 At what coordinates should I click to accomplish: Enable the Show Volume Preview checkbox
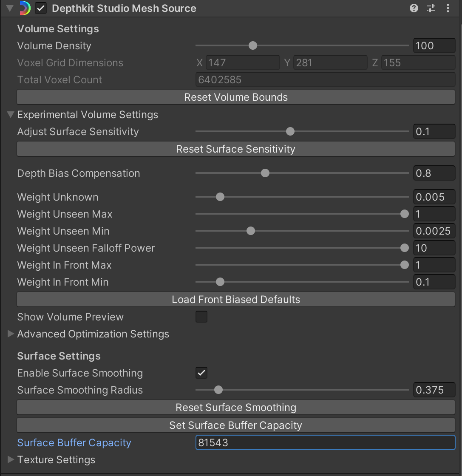coord(201,317)
